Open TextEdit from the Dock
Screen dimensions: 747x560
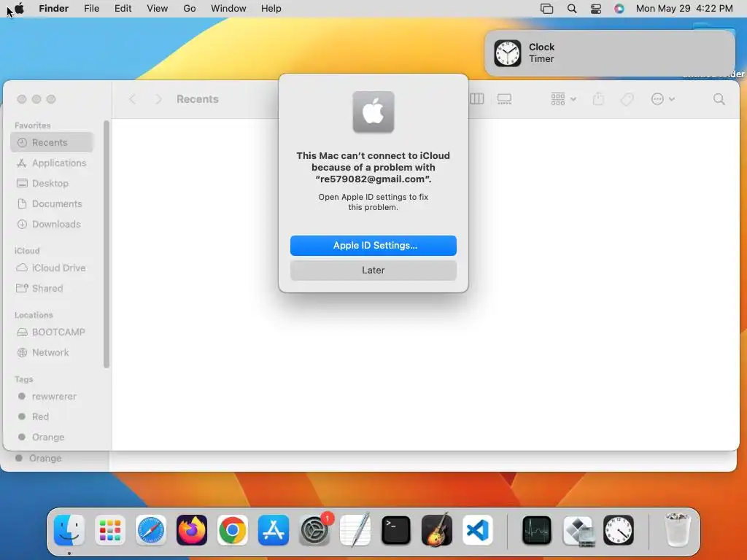(355, 530)
